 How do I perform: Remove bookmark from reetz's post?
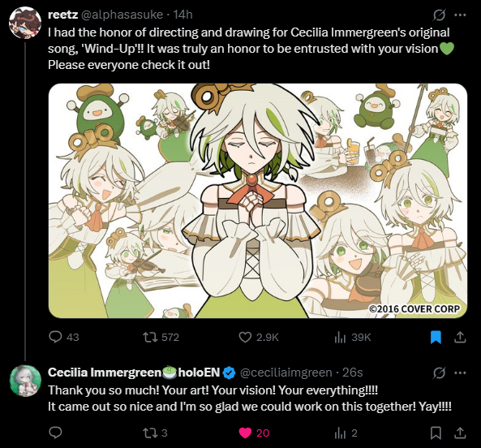(436, 337)
